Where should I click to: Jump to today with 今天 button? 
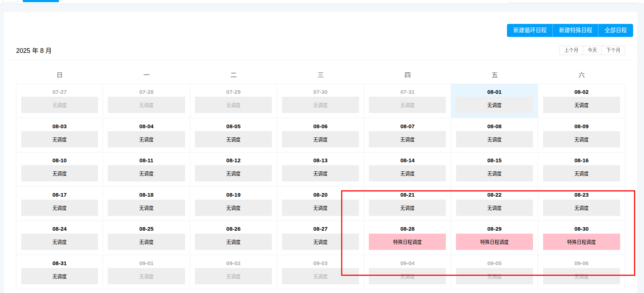click(592, 50)
